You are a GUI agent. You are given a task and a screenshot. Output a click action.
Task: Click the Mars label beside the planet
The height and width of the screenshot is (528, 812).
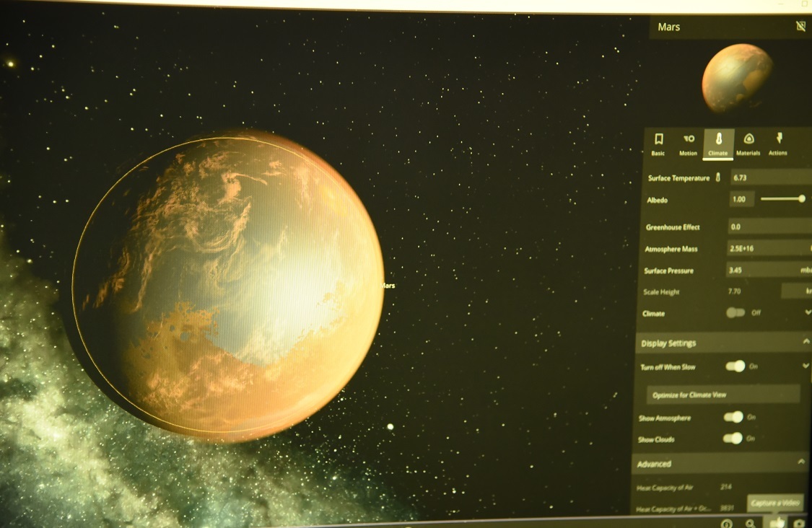coord(388,286)
